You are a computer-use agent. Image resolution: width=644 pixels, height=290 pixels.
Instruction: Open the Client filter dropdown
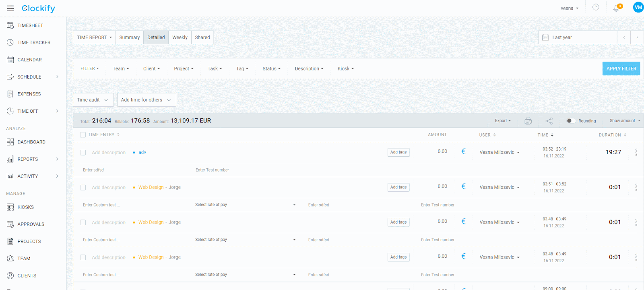pos(151,68)
